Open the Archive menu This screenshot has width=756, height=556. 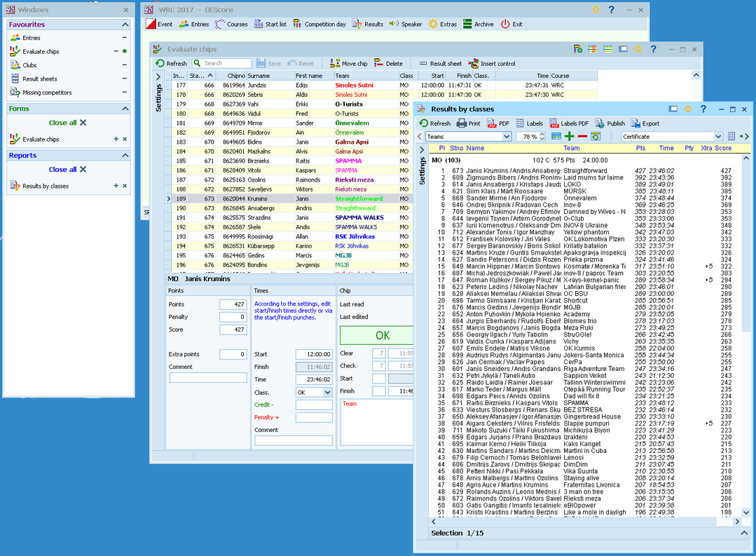(x=479, y=24)
